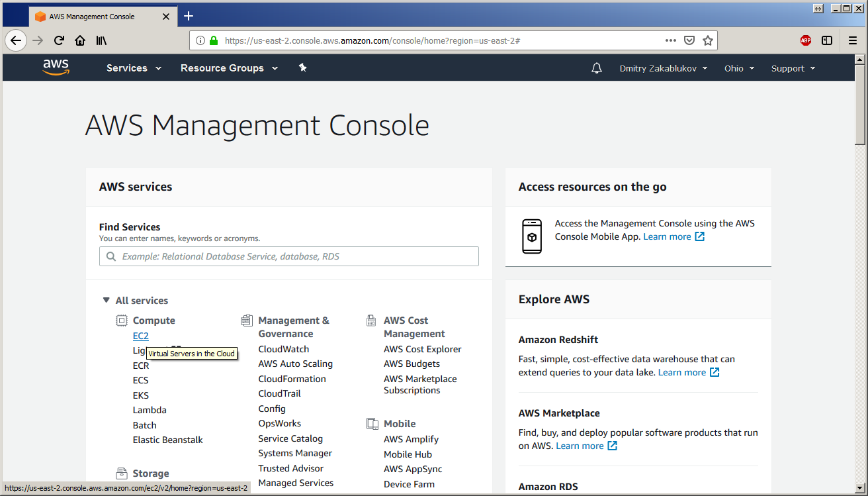Open Systems Manager service
The image size is (868, 496).
click(x=295, y=453)
